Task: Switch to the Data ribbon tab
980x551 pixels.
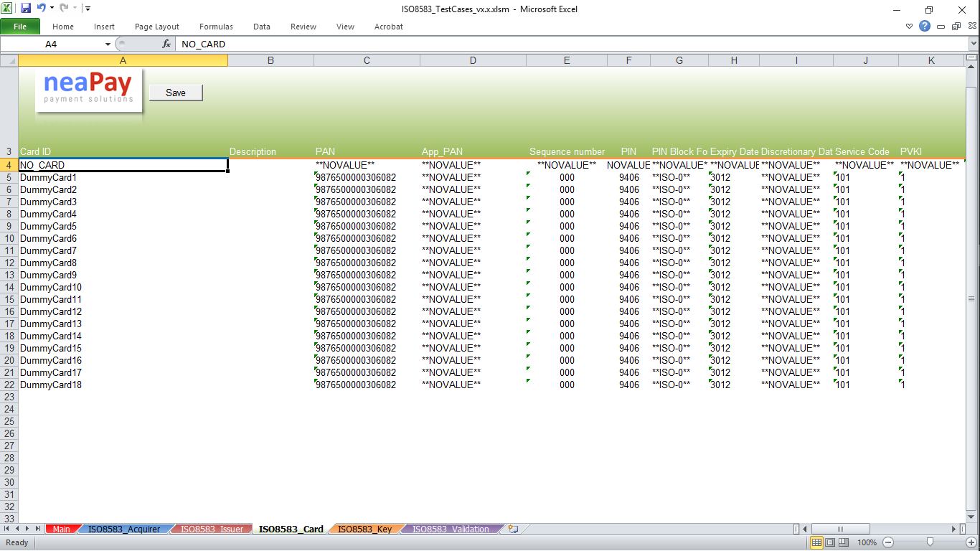Action: point(262,27)
